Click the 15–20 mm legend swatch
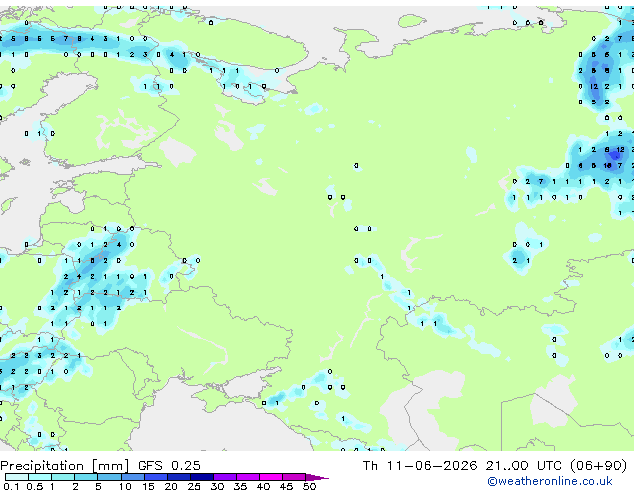Screen dimensions: 634x490 (156, 477)
